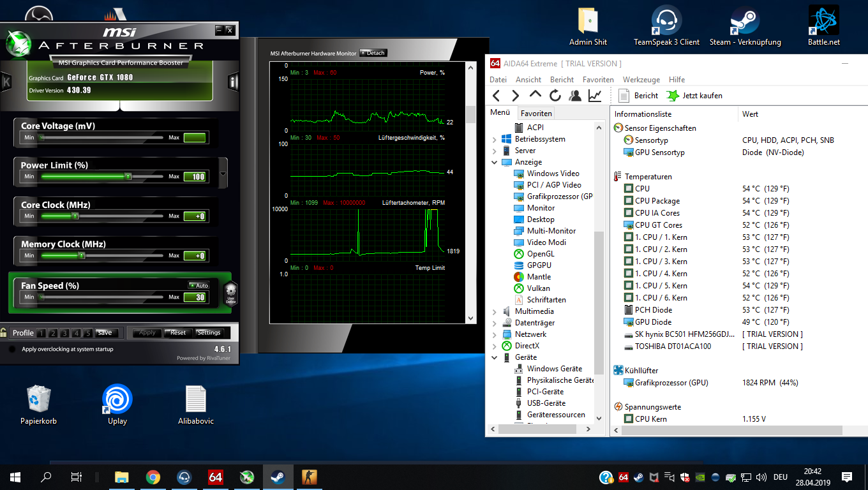This screenshot has height=490, width=868.
Task: Go back with AIDA64 back arrow
Action: pyautogui.click(x=496, y=96)
